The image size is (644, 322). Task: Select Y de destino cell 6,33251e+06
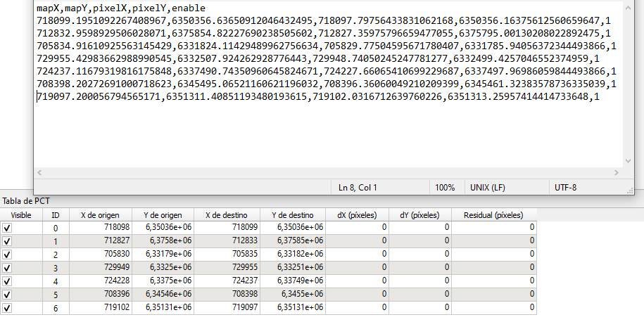coord(292,268)
